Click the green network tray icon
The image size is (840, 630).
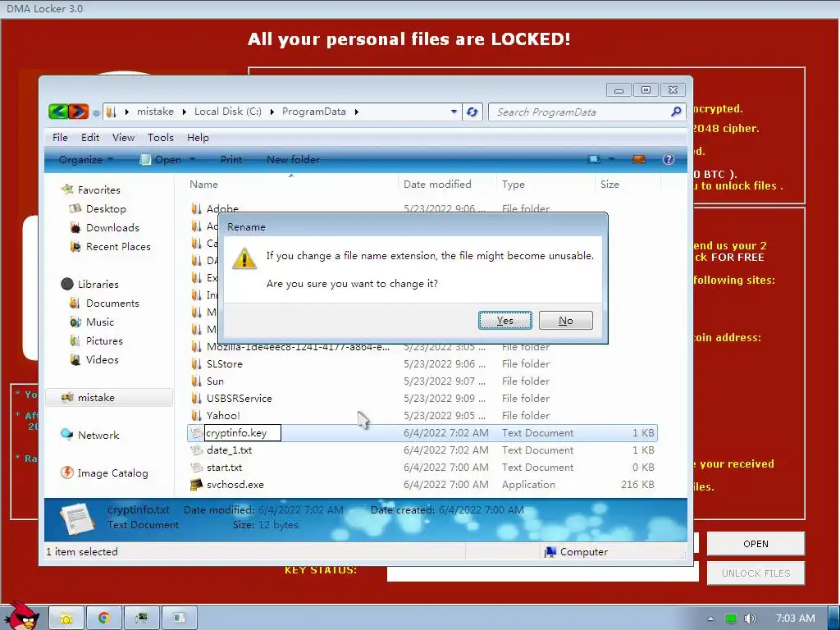731,619
